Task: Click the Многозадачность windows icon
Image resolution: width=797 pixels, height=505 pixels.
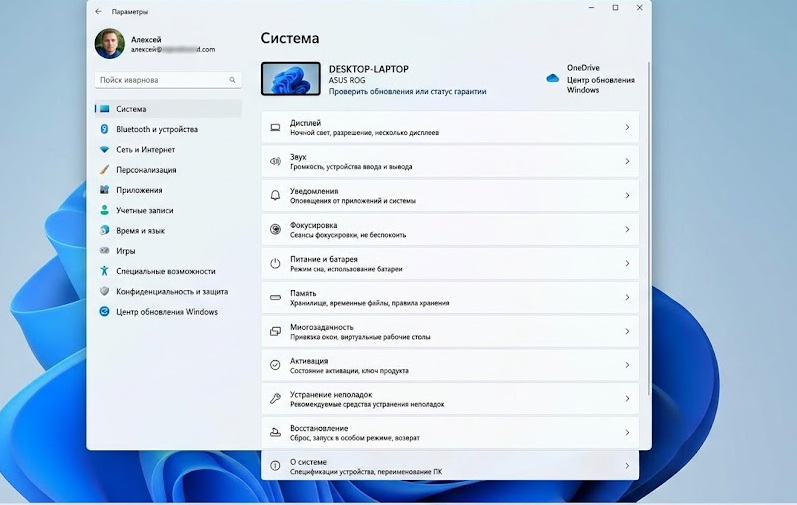Action: click(275, 331)
